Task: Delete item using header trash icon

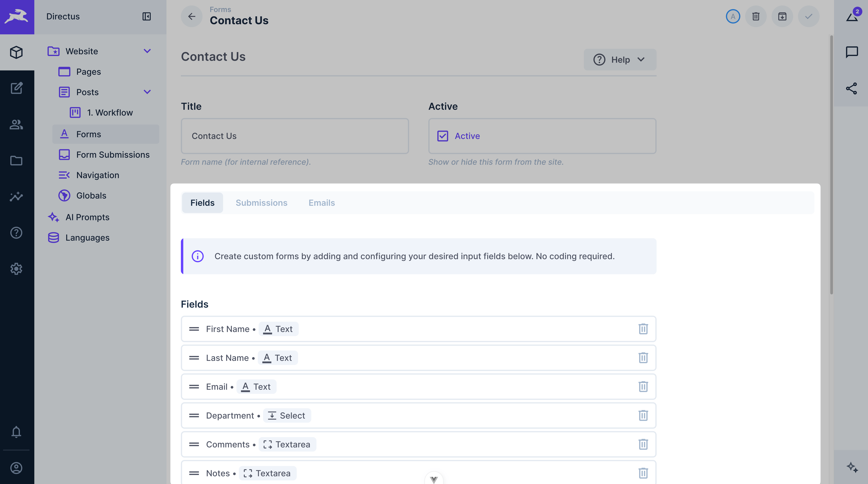Action: pos(756,16)
